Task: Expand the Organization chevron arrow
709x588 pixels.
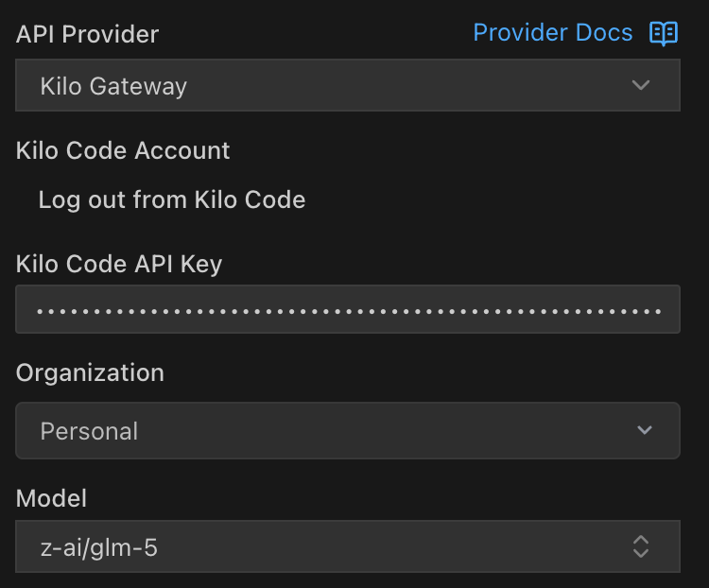Action: (645, 430)
